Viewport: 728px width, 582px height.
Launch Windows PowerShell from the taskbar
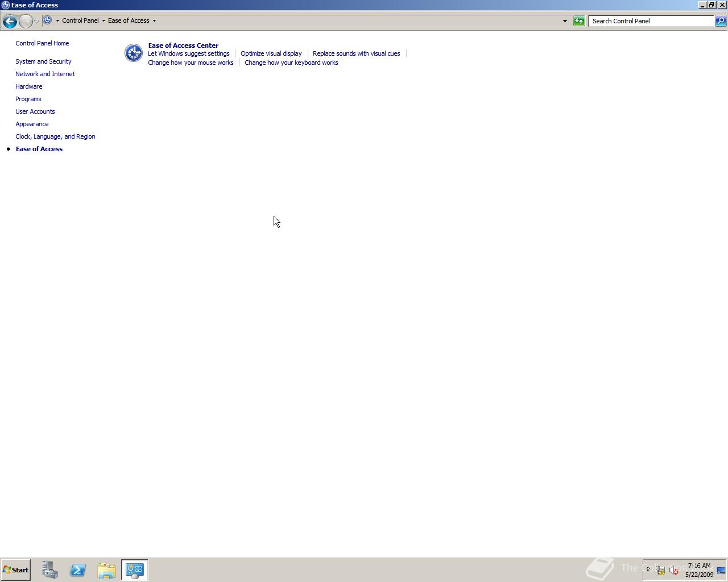(78, 570)
